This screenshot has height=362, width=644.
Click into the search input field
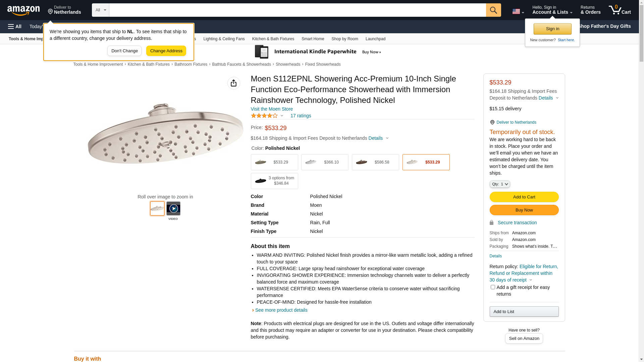tap(297, 10)
